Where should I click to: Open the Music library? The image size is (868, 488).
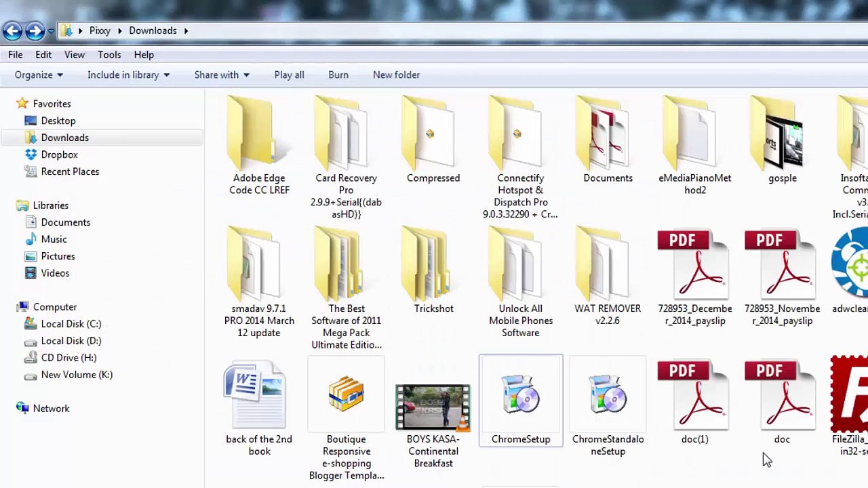click(x=45, y=239)
